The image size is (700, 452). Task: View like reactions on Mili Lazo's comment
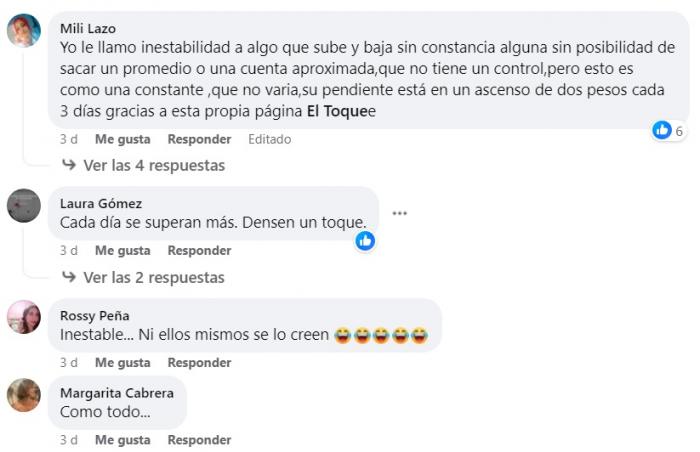click(x=668, y=130)
